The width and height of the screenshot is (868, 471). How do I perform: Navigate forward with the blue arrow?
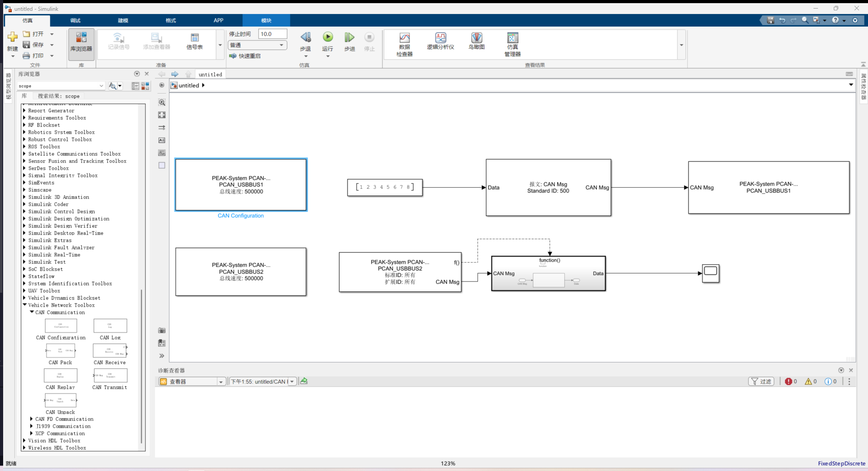[175, 74]
